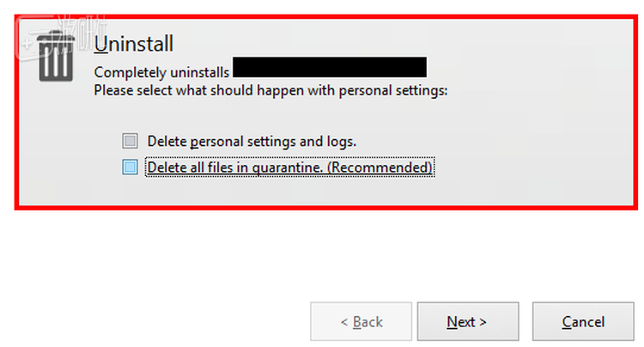644x347 pixels.
Task: Click the greyed-out < Back button
Action: 361,322
